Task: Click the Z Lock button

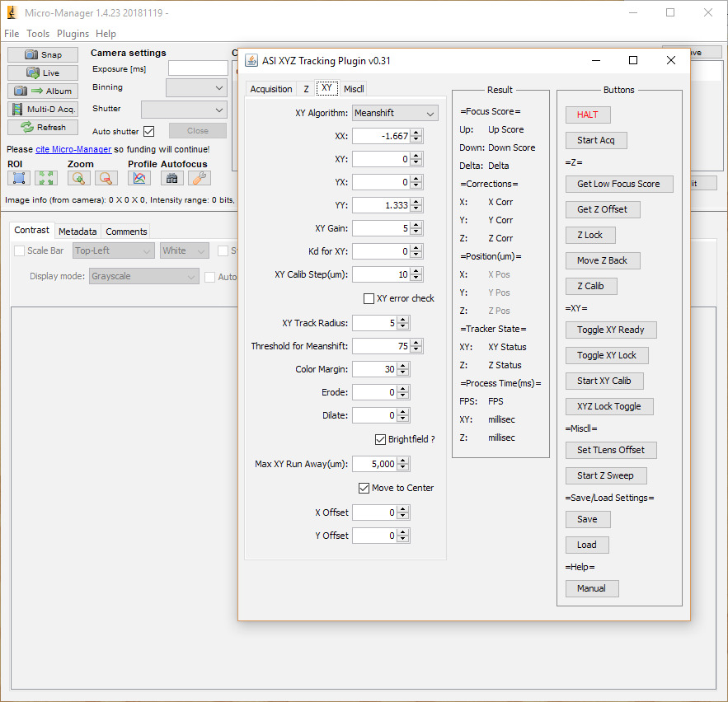Action: click(590, 236)
